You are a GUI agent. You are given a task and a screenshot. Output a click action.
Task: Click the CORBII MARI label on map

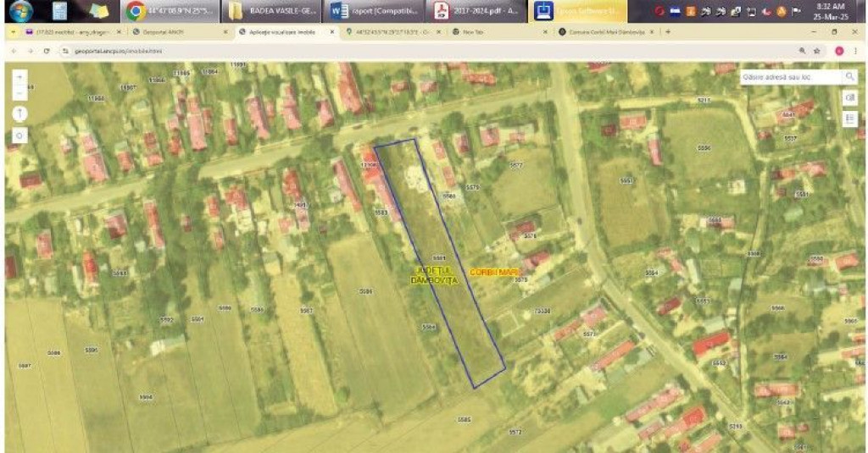pos(493,271)
